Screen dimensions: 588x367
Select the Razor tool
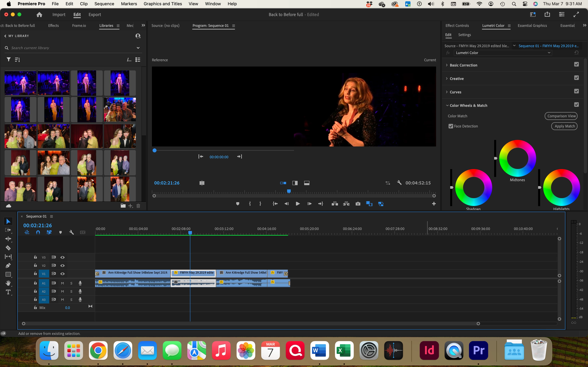click(x=8, y=248)
